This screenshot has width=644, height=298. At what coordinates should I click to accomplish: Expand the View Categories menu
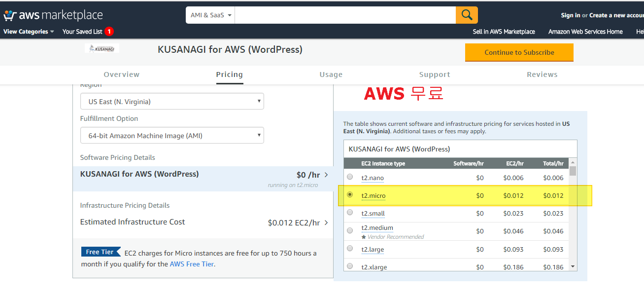click(29, 32)
